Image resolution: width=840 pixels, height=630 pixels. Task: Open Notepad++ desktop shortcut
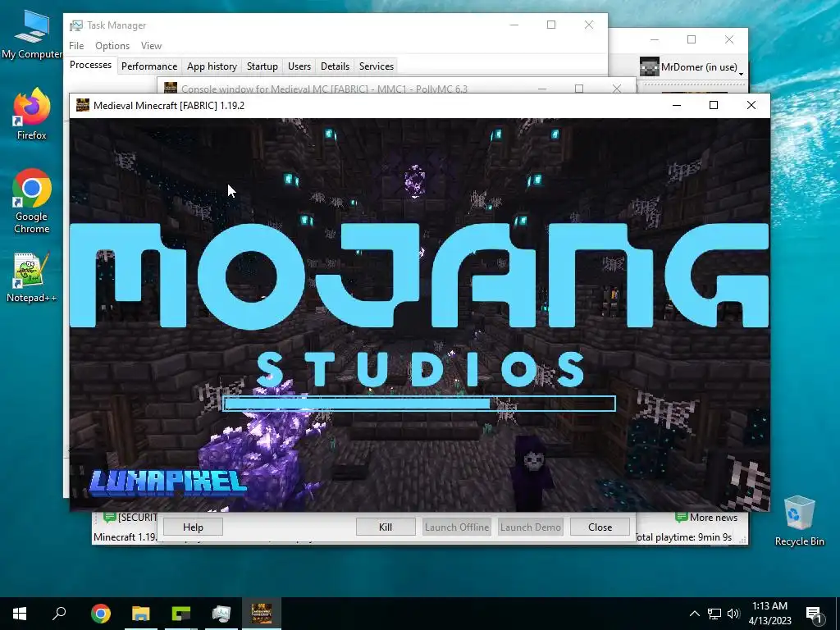(32, 277)
